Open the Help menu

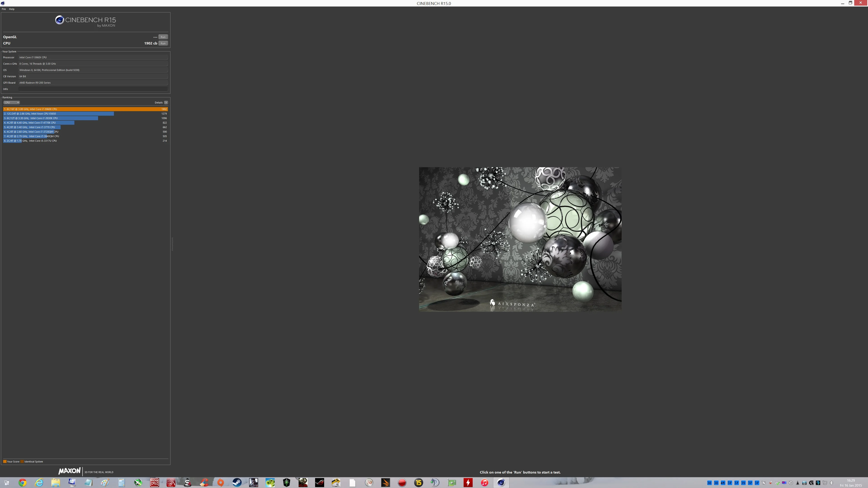(x=12, y=9)
